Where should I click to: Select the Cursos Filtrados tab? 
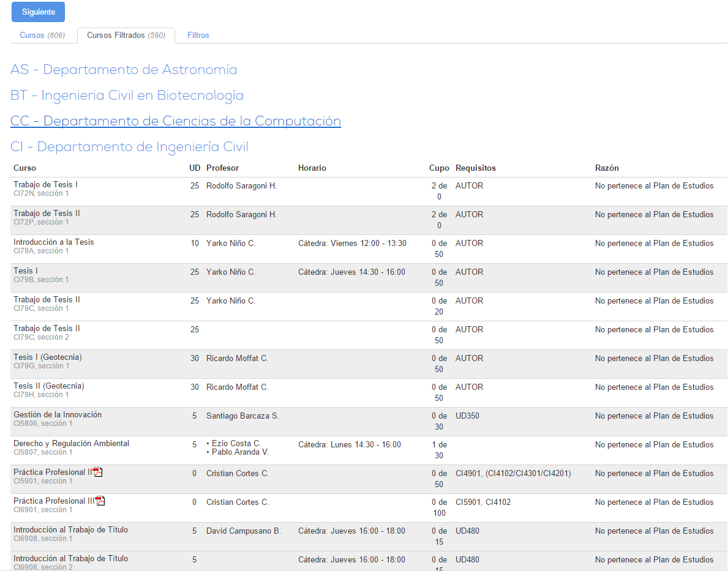click(x=126, y=35)
